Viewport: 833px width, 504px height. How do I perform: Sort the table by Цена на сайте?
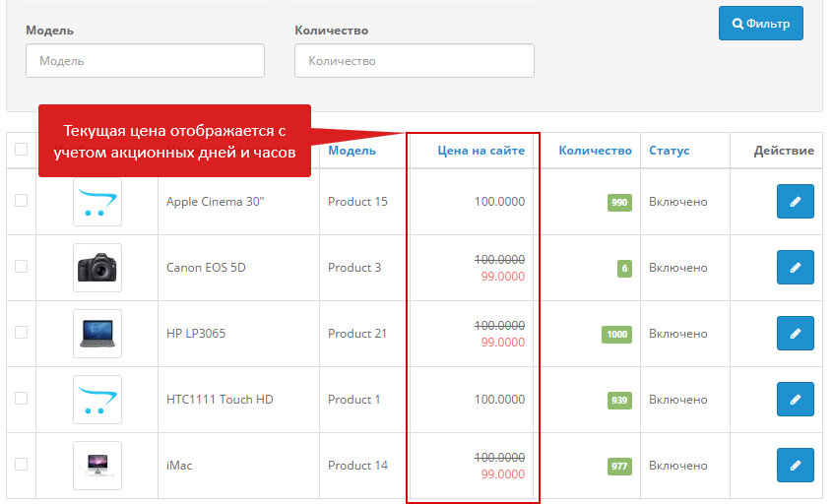pyautogui.click(x=481, y=151)
